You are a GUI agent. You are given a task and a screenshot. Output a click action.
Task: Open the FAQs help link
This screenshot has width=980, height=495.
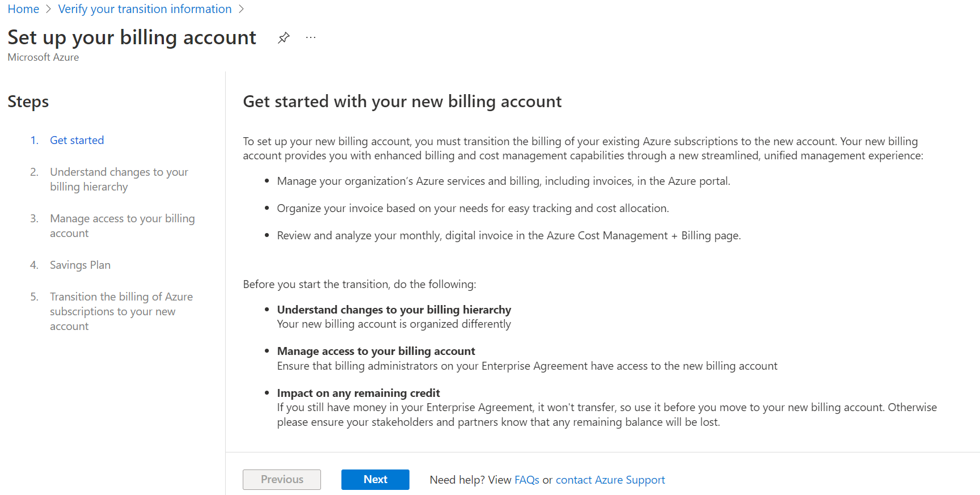pos(526,480)
